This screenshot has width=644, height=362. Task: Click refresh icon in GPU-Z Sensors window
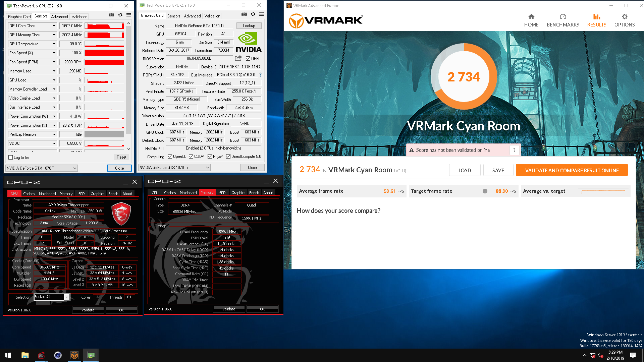pos(120,15)
